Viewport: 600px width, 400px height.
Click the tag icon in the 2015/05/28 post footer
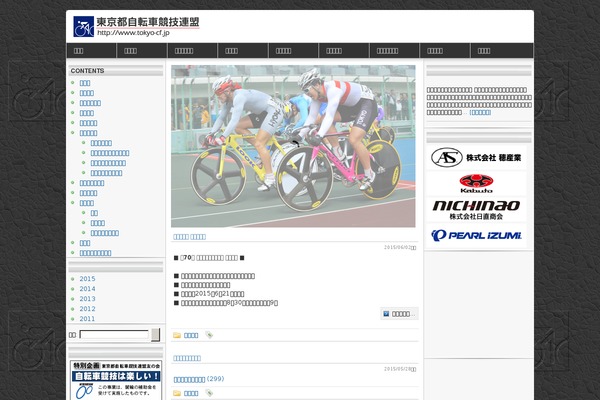coord(209,393)
